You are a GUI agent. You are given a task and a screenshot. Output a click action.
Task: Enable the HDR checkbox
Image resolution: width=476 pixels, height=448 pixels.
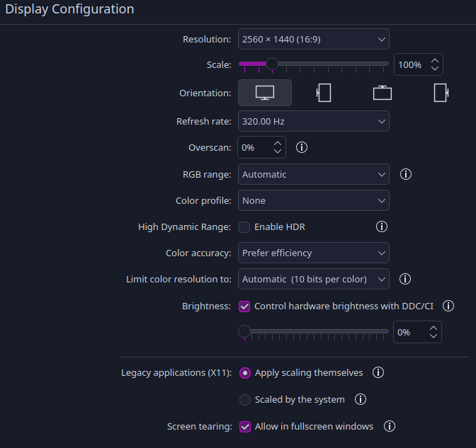[x=244, y=227]
